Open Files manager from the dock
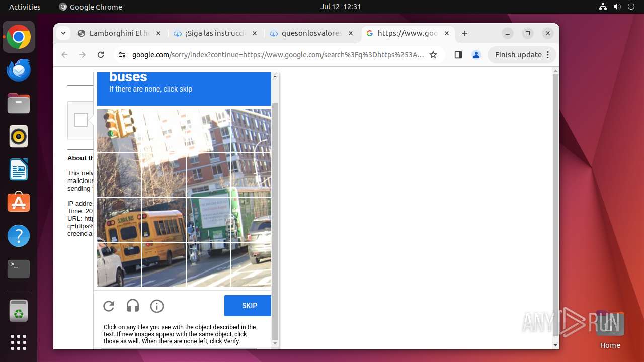Screen dimensions: 644x362 coord(19,104)
